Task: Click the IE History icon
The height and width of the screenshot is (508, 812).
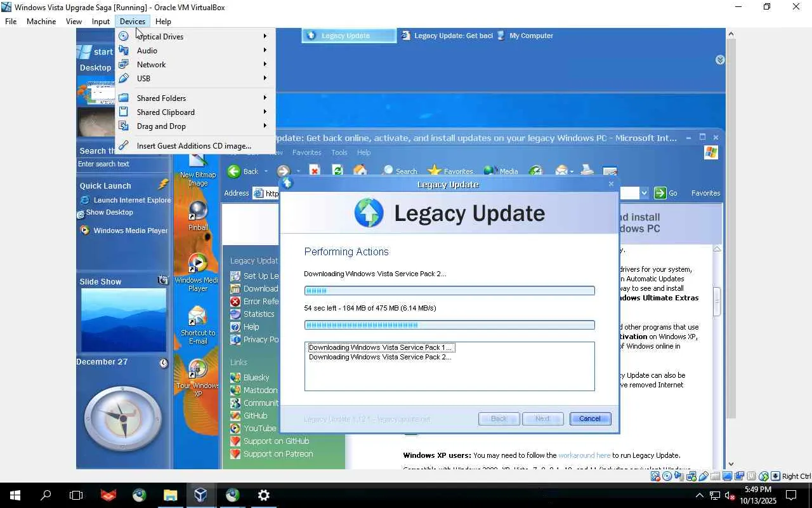Action: click(536, 171)
